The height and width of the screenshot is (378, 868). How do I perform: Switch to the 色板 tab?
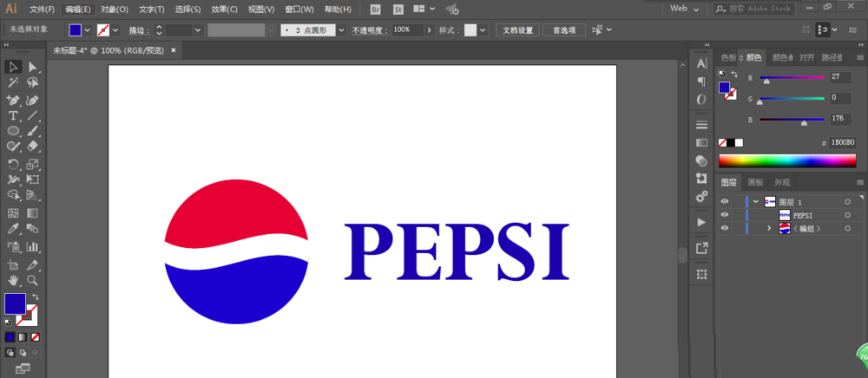tap(728, 57)
